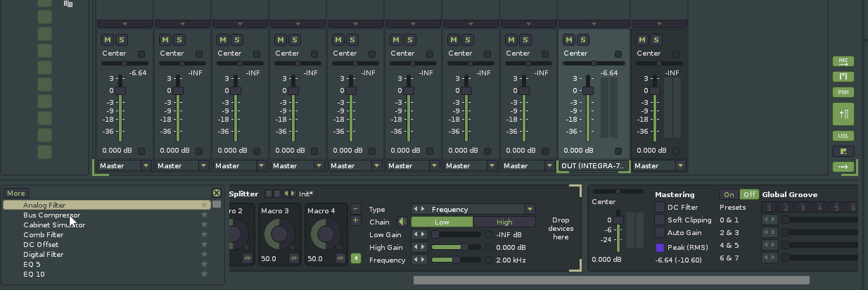Toggle the PAN view button in mixer sidebar
The image size is (868, 290).
tap(843, 92)
